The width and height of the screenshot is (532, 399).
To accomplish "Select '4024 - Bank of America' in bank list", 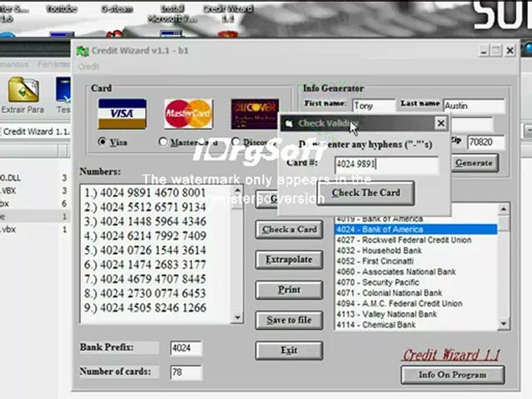I will [416, 229].
